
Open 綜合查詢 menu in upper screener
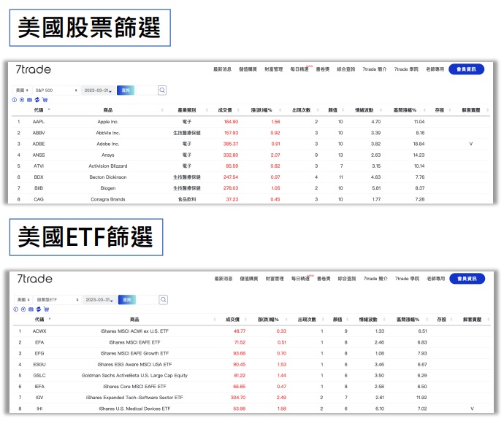(x=345, y=69)
